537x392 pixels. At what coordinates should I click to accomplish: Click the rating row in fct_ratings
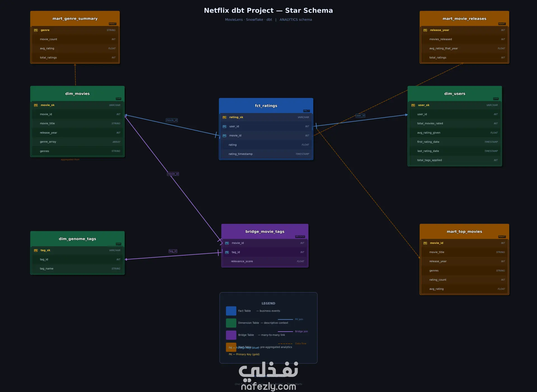pos(266,145)
